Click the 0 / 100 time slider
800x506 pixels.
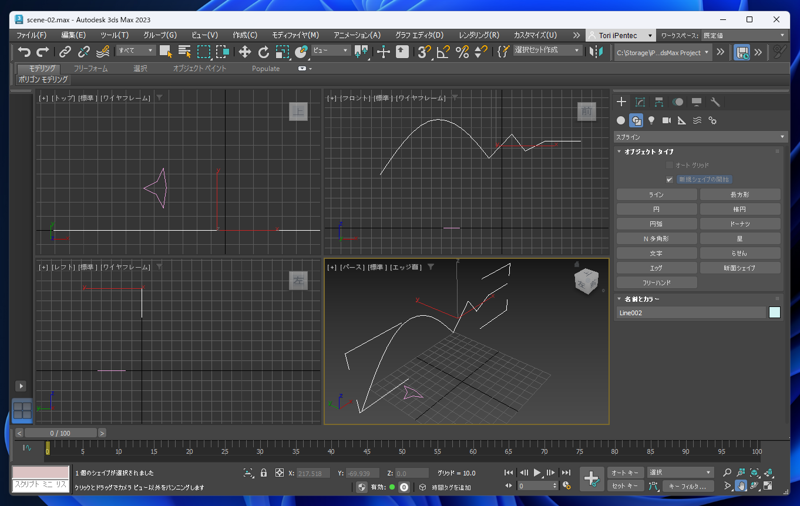[60, 433]
